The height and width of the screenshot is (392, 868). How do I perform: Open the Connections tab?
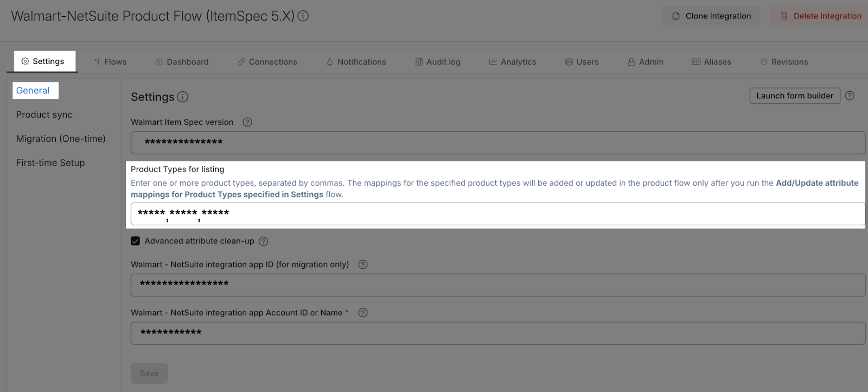pyautogui.click(x=267, y=62)
